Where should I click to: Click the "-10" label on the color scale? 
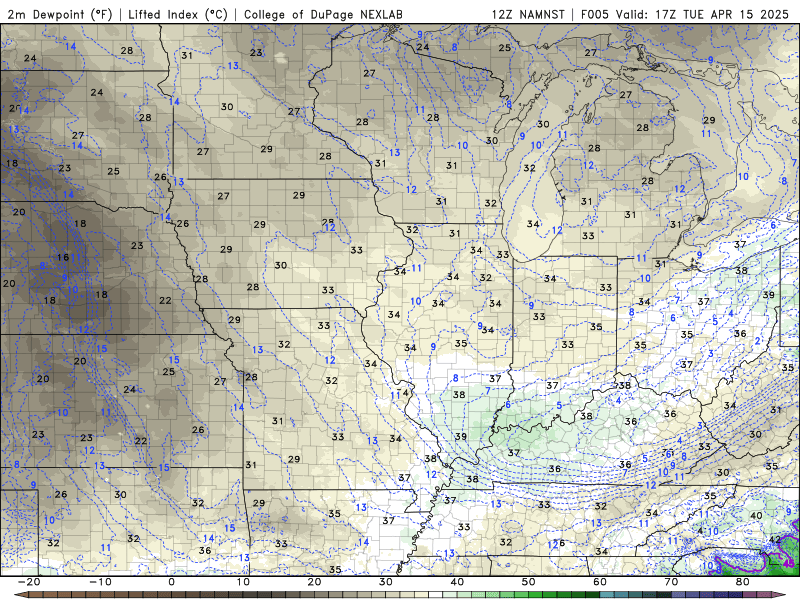pyautogui.click(x=100, y=582)
